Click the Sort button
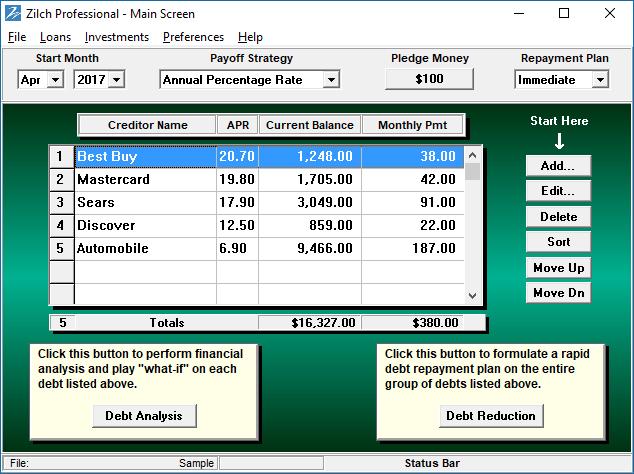The image size is (634, 474). pos(558,242)
